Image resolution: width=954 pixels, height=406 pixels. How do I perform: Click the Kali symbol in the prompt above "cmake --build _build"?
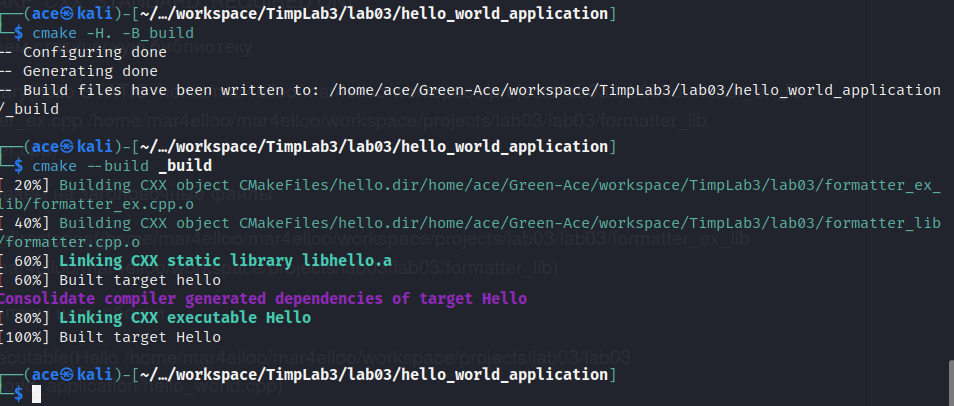point(66,147)
